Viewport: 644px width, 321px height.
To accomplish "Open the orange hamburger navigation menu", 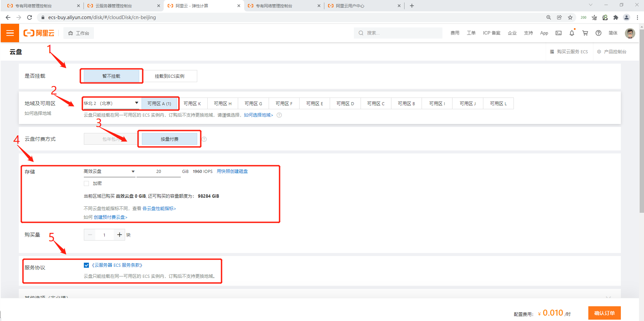I will [x=10, y=33].
